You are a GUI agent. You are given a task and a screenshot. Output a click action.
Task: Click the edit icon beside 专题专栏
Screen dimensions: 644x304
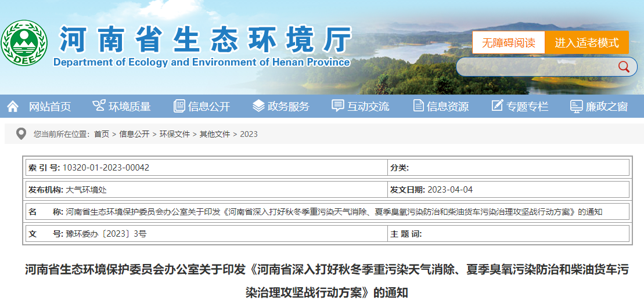498,106
